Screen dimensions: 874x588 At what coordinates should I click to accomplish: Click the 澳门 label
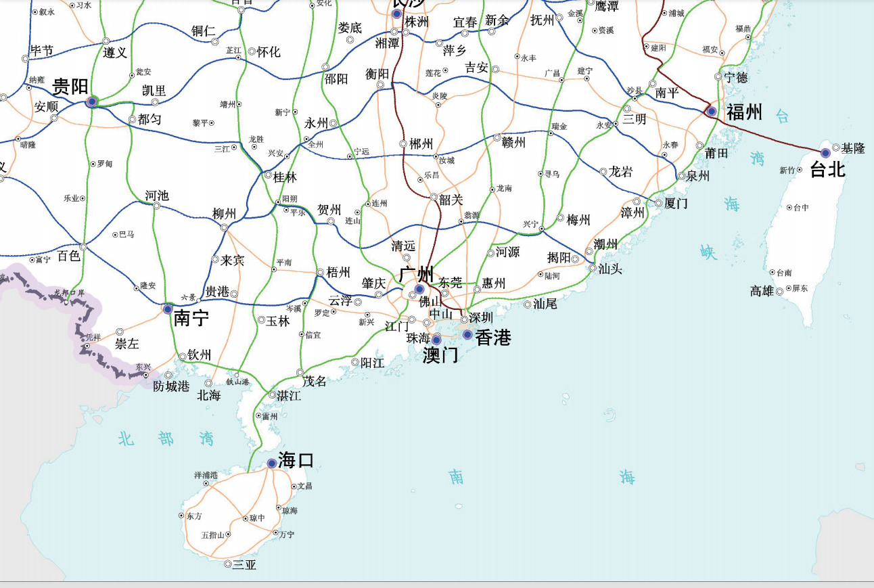(440, 355)
